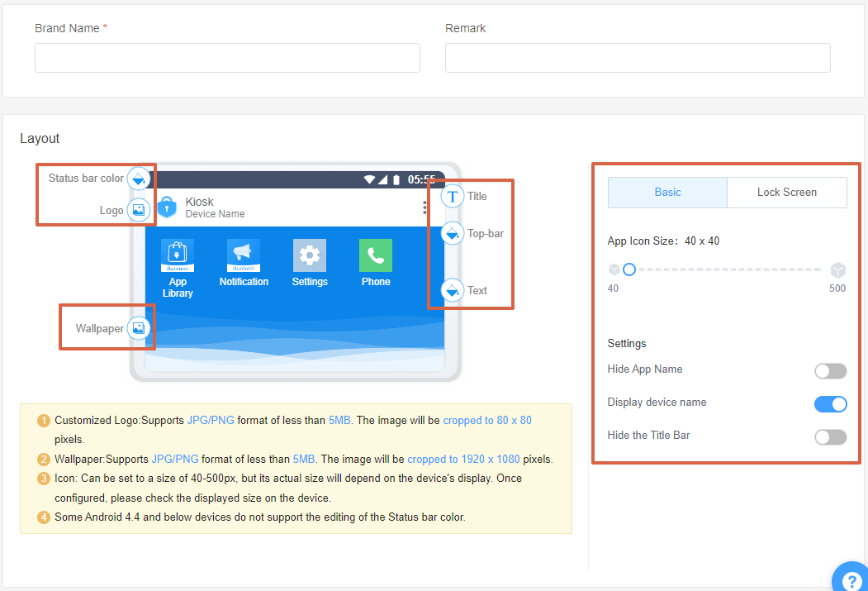Image resolution: width=868 pixels, height=591 pixels.
Task: Disable Display device name switch
Action: pos(830,404)
